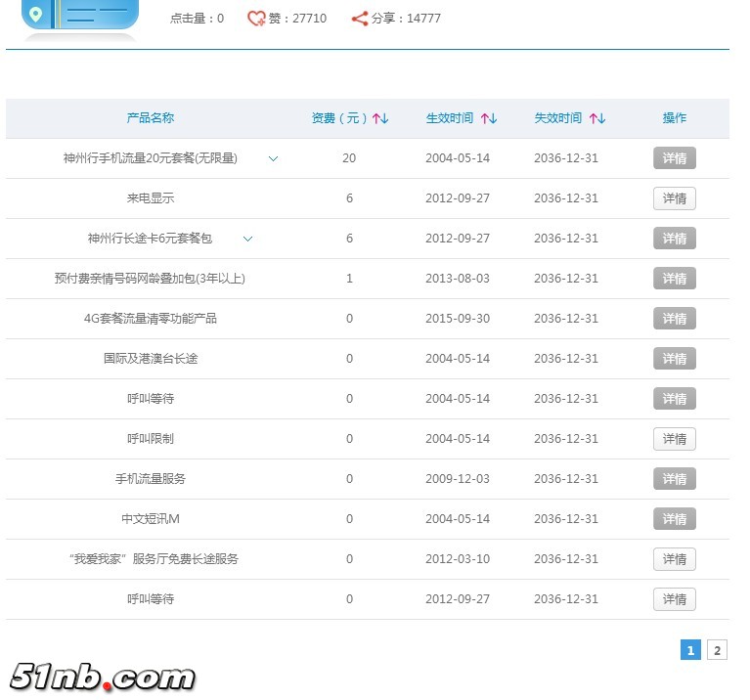The width and height of the screenshot is (750, 700).
Task: Click the 资费（元）column header text
Action: click(339, 118)
